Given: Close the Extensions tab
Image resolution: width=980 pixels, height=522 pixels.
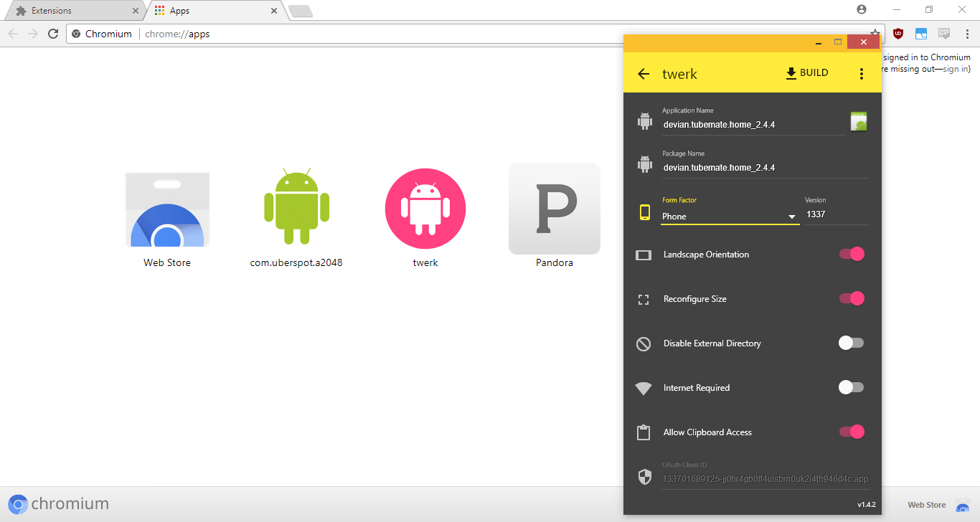Looking at the screenshot, I should [x=135, y=11].
